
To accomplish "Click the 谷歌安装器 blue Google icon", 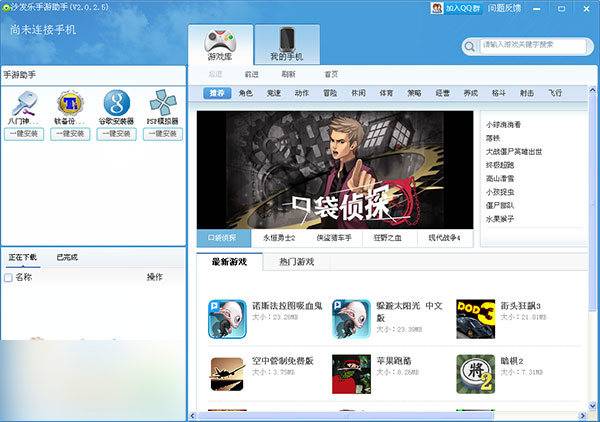I will (x=116, y=103).
